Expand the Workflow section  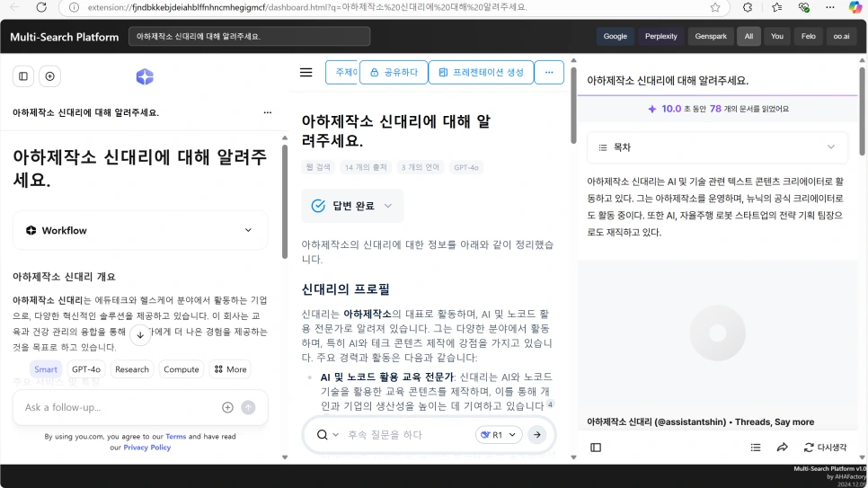(140, 230)
